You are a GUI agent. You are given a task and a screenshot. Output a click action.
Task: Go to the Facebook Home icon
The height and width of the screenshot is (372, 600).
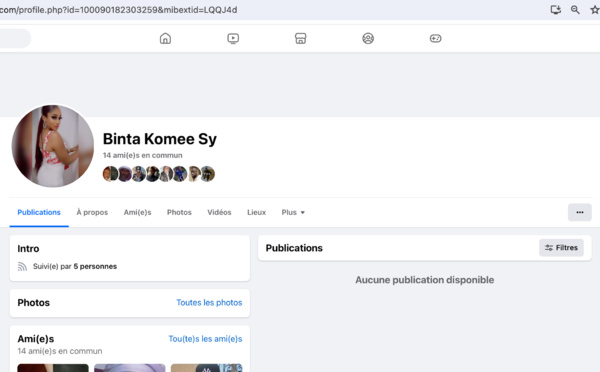point(165,38)
